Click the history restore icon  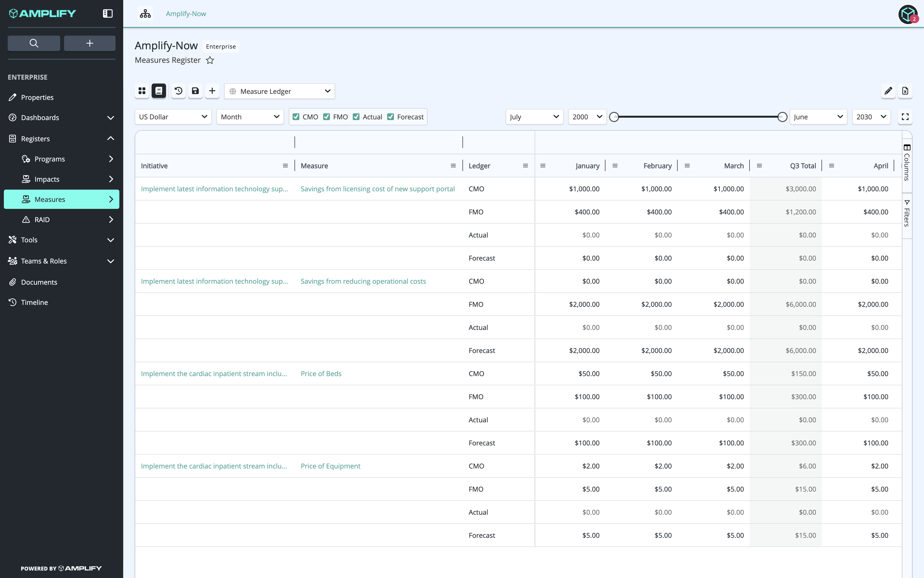coord(179,91)
